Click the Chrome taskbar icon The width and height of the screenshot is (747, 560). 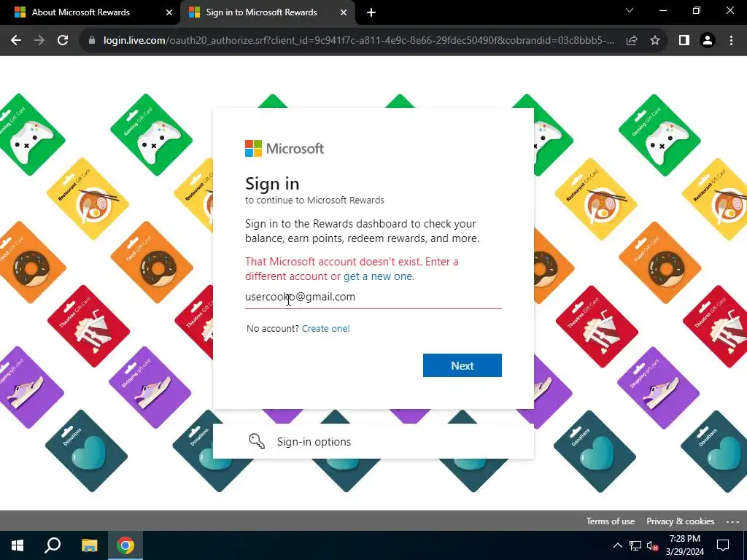click(x=125, y=545)
